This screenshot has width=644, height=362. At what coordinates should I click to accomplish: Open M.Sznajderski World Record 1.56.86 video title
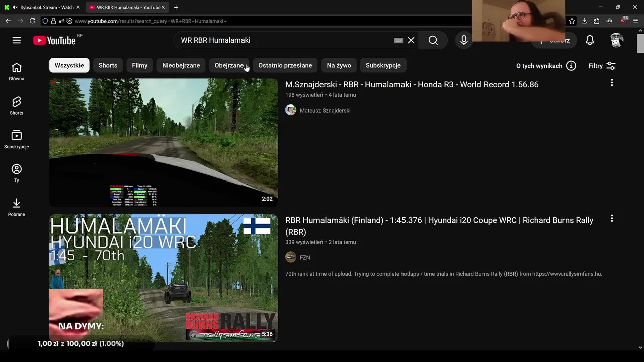(x=412, y=84)
